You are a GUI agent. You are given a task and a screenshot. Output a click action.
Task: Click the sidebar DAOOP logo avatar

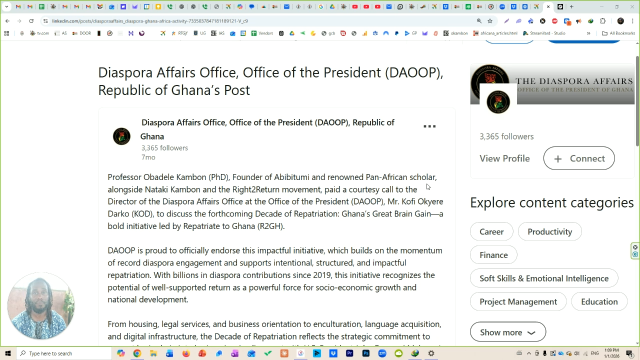498,102
